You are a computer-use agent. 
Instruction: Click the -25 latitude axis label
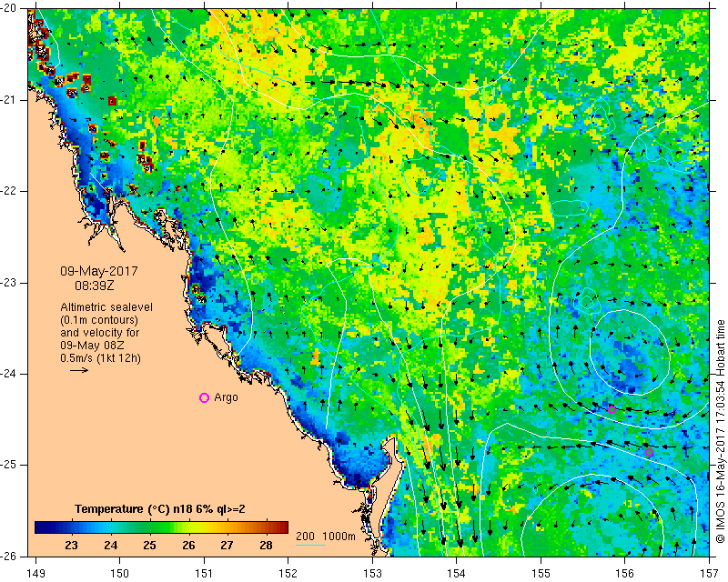click(x=8, y=465)
